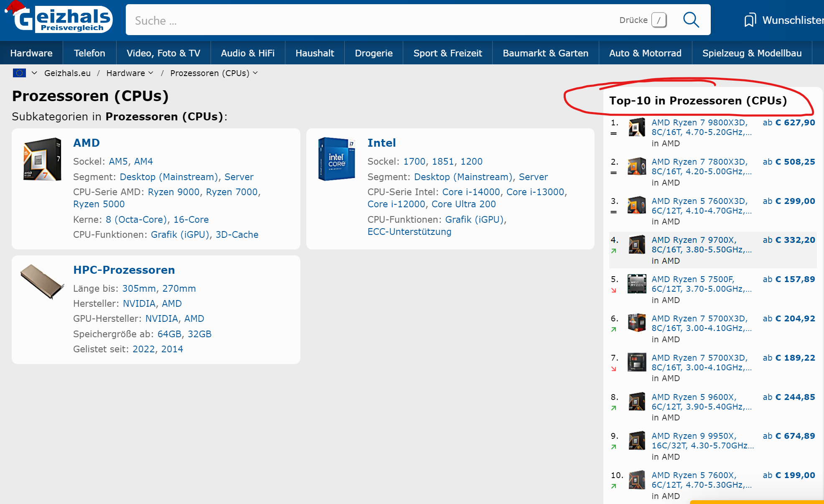Open the Intel Core box image
The image size is (824, 504).
pyautogui.click(x=336, y=159)
